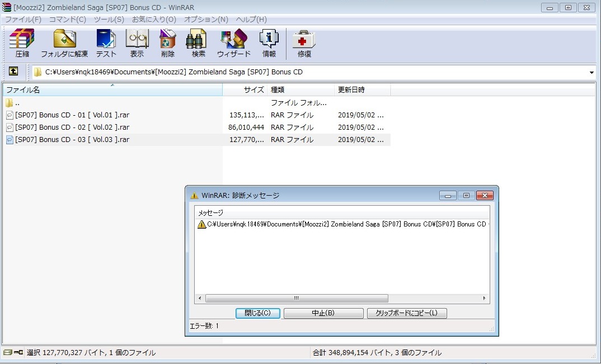Select the '[SP07] Bonus CD - 03 [ Vol.03 ].rar' filename
601x364 pixels.
[x=72, y=139]
